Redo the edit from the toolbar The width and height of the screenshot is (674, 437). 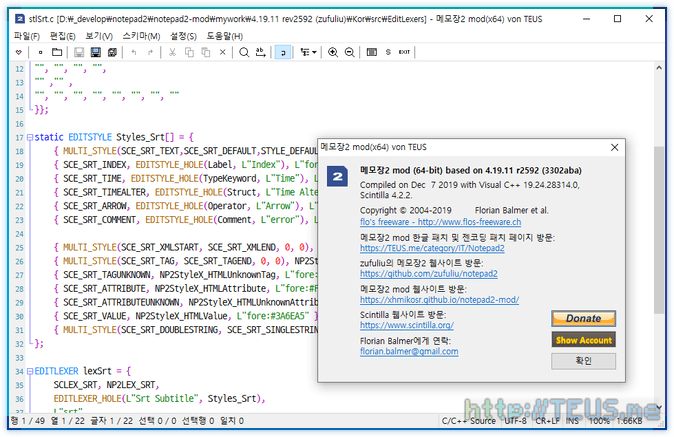150,52
